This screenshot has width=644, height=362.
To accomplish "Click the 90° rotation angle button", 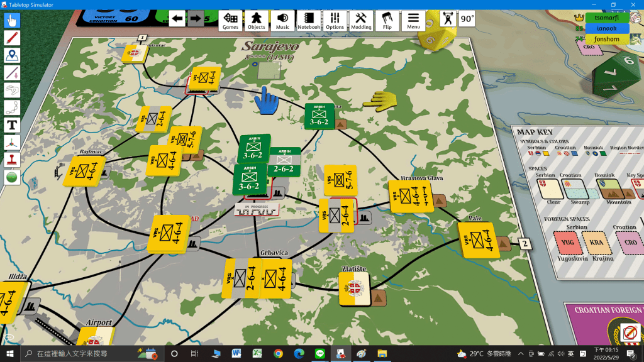I will coord(467,19).
